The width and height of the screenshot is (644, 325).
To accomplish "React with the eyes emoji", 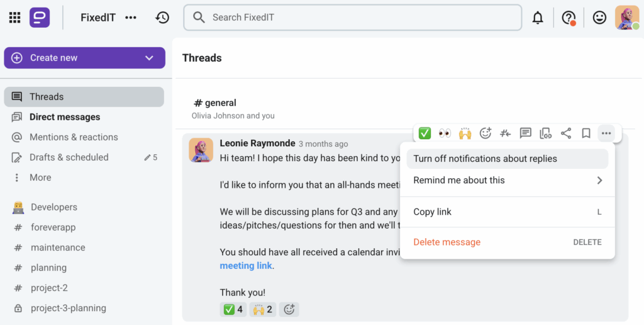I will [445, 134].
